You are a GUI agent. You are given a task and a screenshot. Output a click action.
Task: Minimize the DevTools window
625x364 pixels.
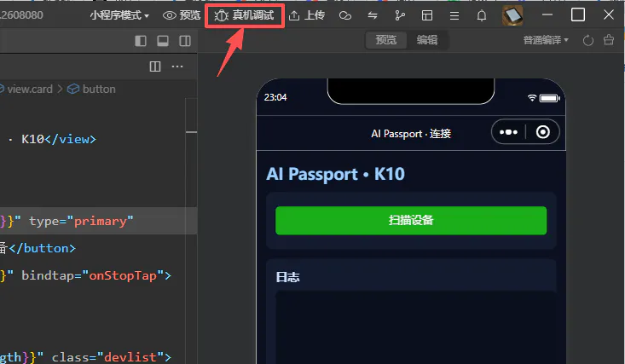pos(547,15)
